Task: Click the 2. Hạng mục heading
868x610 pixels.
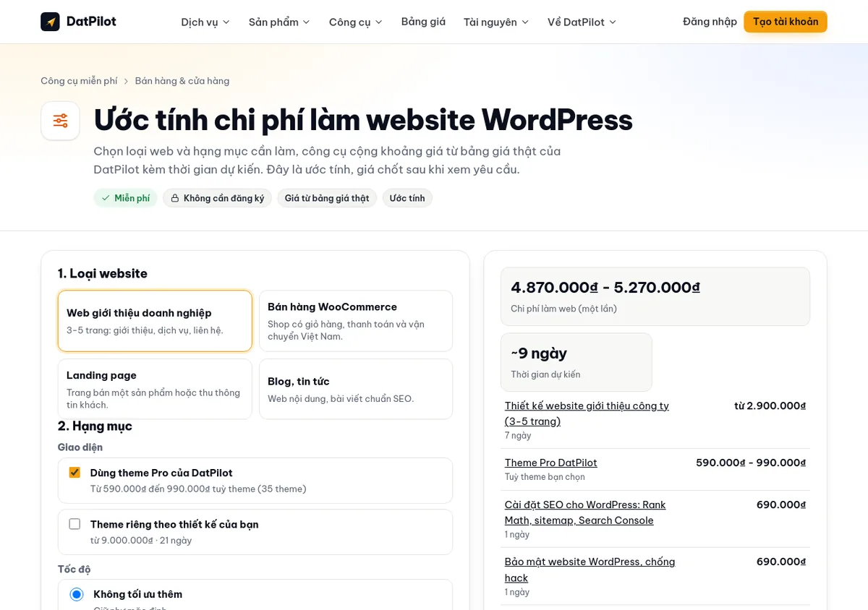Action: click(95, 426)
